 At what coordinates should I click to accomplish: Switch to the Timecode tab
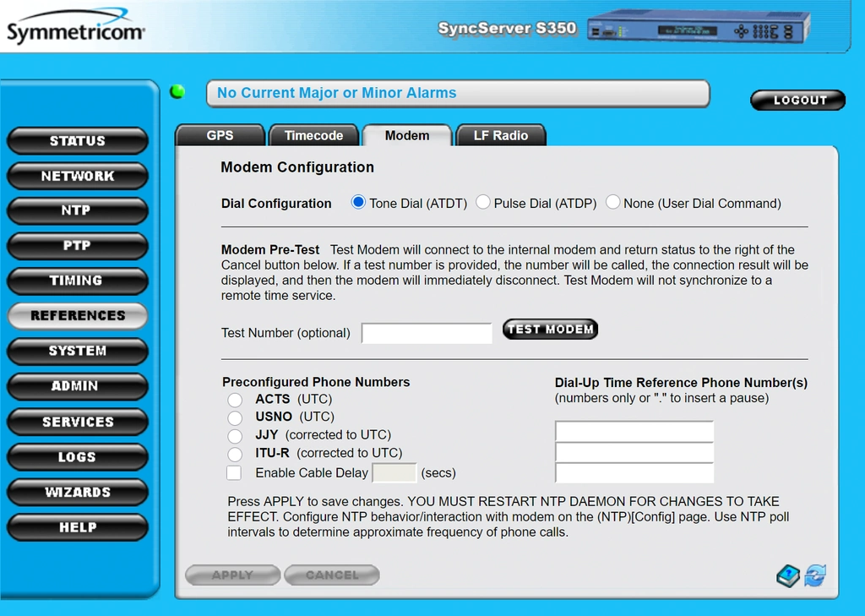click(313, 135)
